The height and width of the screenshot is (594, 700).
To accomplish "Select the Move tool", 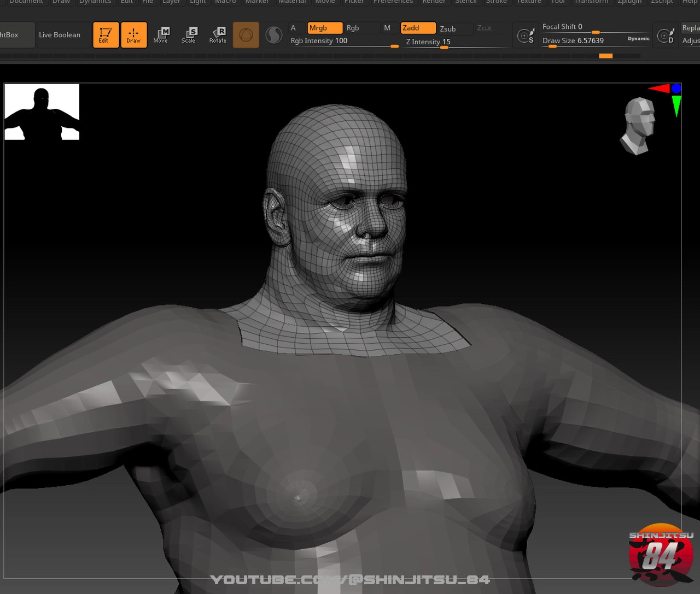I will point(161,35).
